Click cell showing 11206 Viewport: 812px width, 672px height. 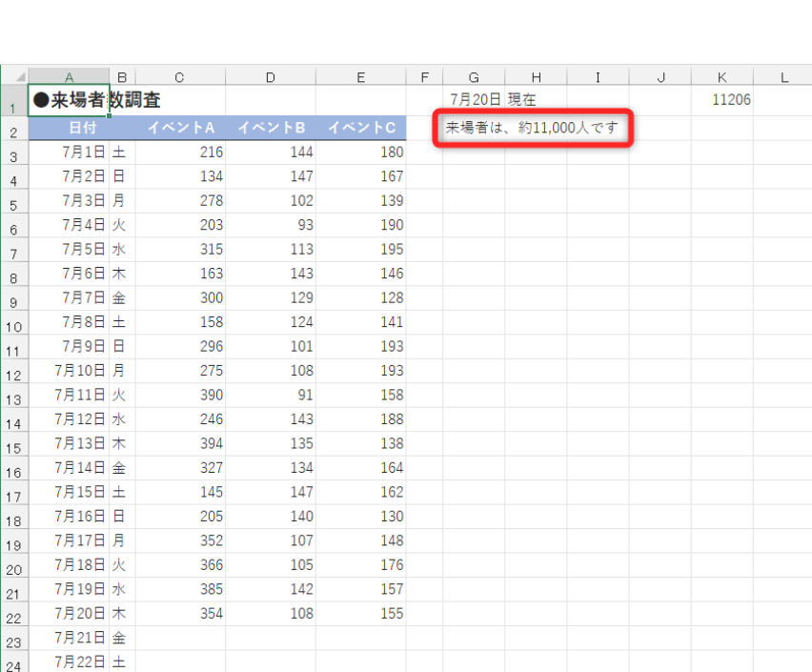(x=722, y=99)
